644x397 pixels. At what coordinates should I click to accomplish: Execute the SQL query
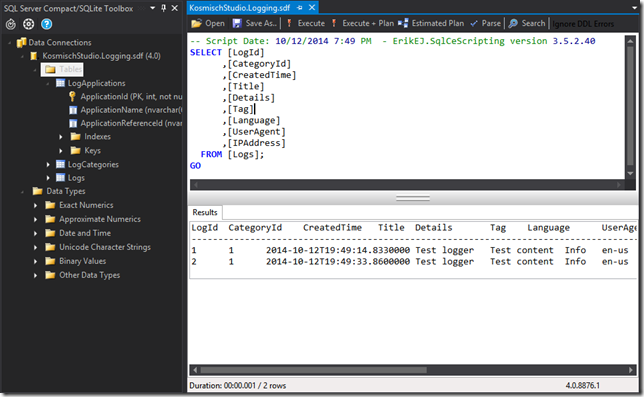(306, 23)
